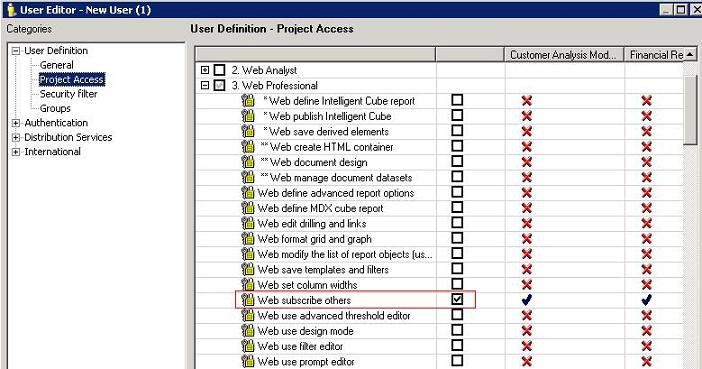This screenshot has width=702, height=369.
Task: Click privilege icon for Web manage document datasets
Action: coord(248,177)
